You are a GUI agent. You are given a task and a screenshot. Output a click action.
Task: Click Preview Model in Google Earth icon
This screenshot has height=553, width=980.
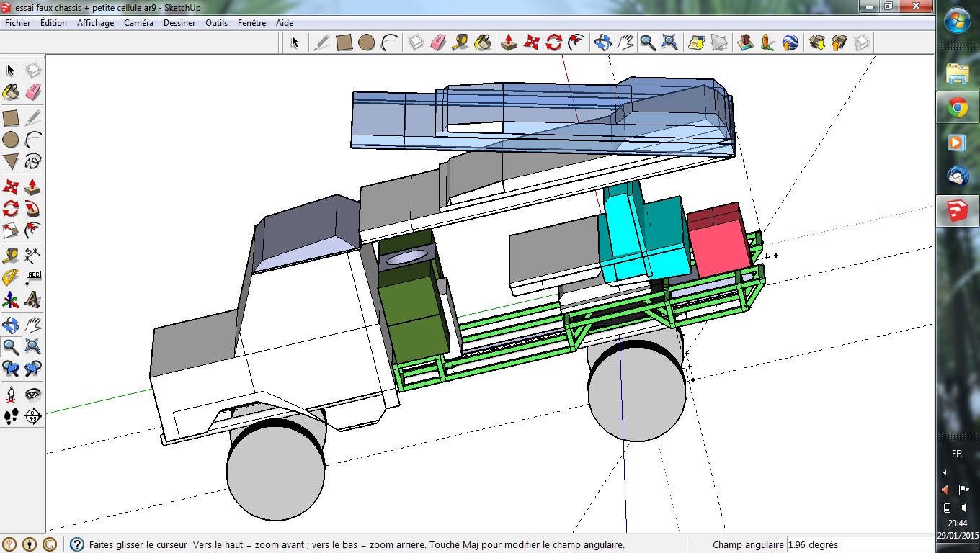pos(790,42)
